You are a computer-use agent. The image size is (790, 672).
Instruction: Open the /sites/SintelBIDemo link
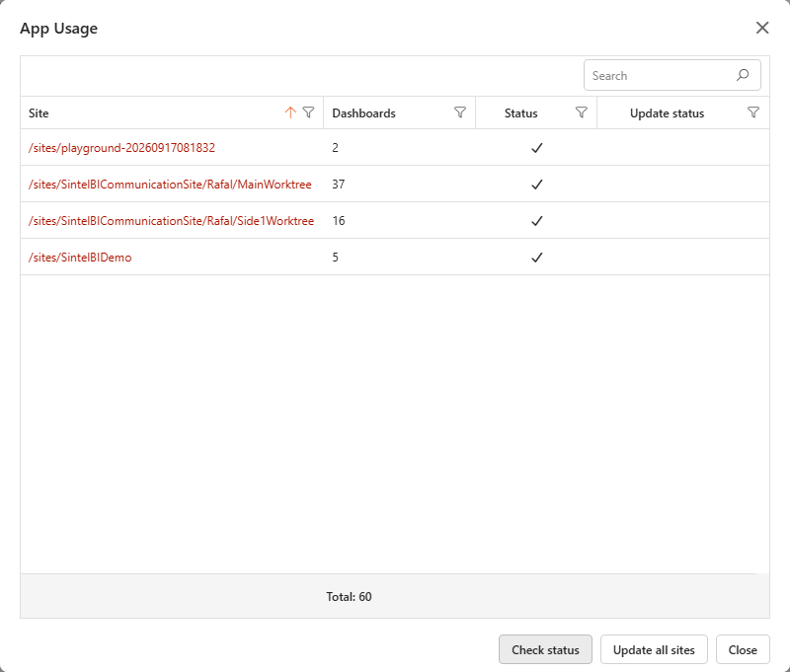(80, 258)
